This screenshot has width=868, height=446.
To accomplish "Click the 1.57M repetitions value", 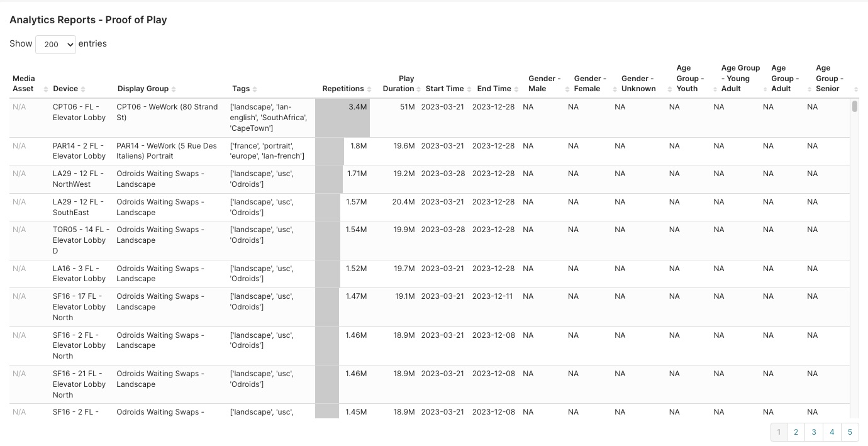I will point(356,202).
